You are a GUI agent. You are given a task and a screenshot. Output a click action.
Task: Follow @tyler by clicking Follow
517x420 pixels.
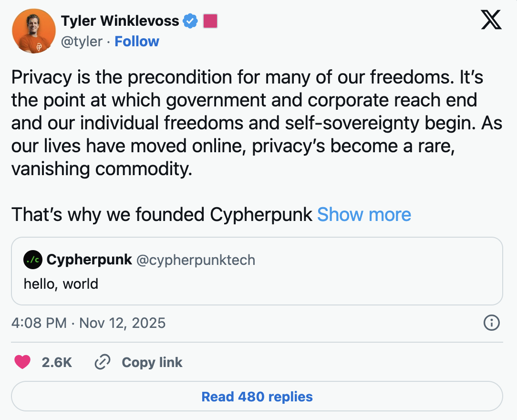point(137,42)
